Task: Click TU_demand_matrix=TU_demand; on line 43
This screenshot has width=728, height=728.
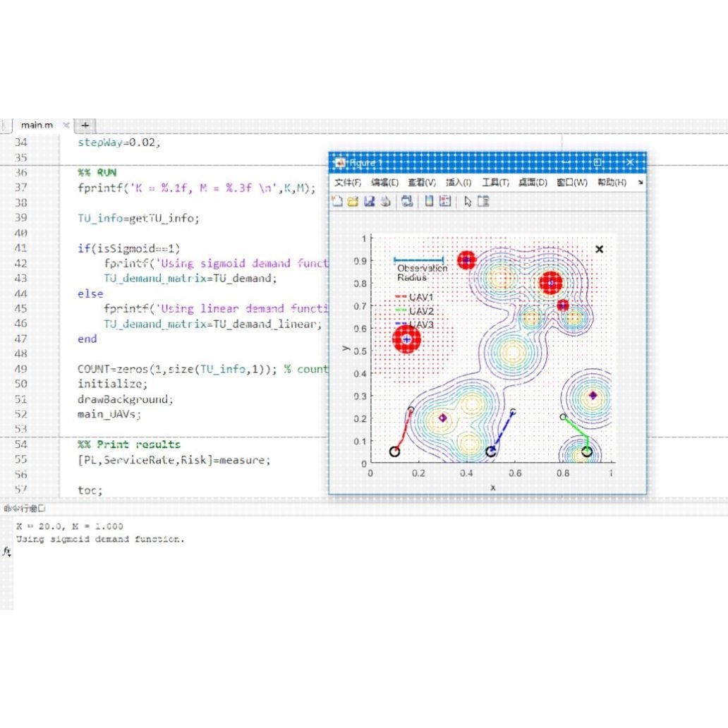Action: (190, 278)
